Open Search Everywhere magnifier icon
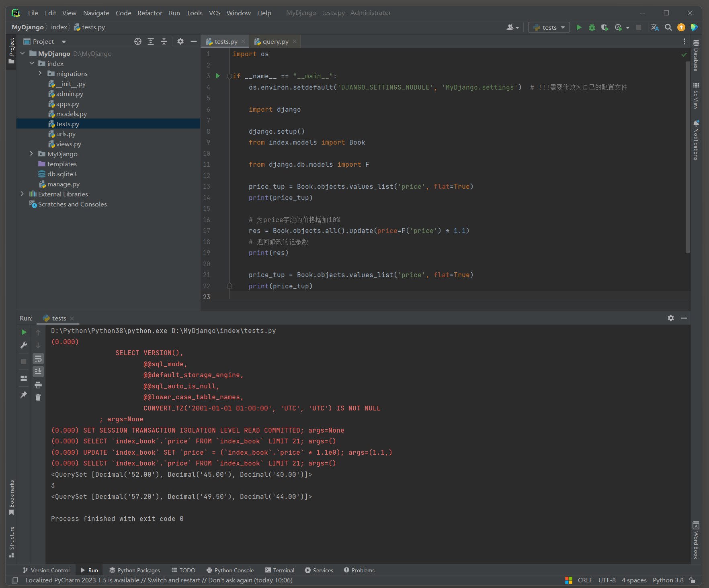 pos(668,27)
